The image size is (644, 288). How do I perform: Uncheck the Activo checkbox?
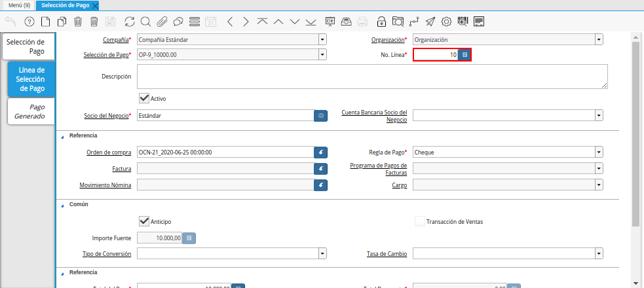click(144, 98)
